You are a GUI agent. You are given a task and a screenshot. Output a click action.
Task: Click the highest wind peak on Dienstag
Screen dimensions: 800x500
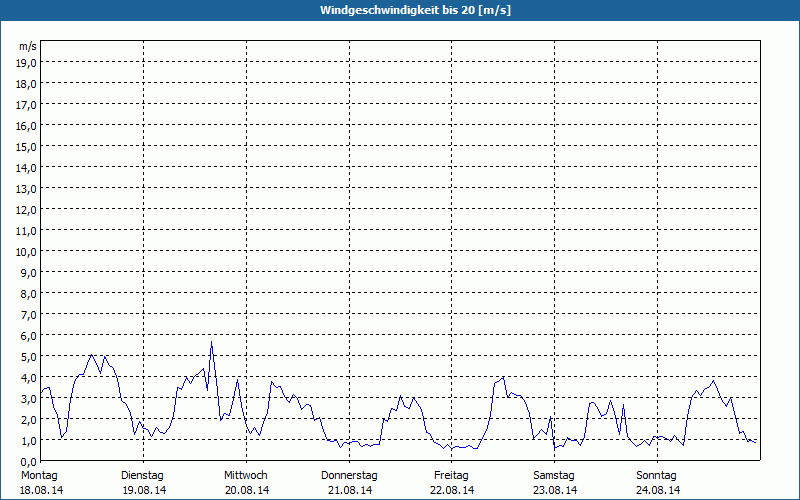pyautogui.click(x=211, y=342)
